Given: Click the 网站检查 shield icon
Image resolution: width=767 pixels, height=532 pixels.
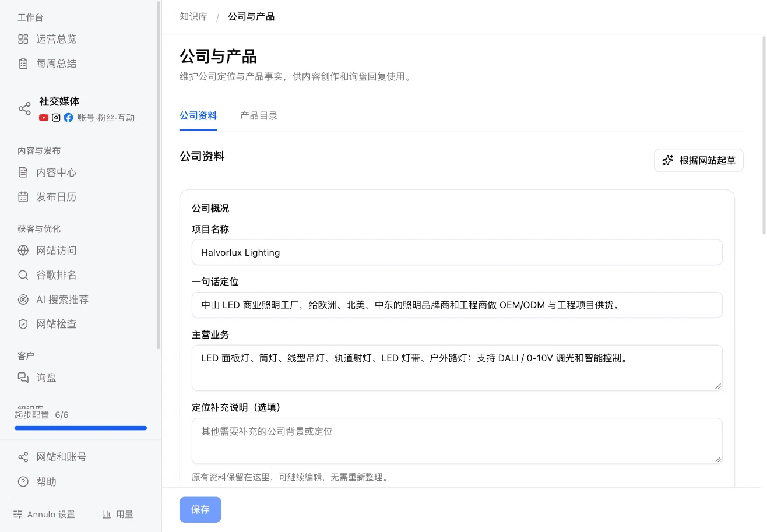Looking at the screenshot, I should [23, 324].
